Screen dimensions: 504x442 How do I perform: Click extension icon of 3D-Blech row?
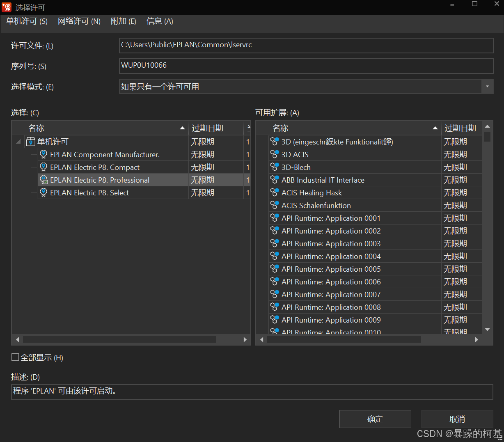coord(275,167)
